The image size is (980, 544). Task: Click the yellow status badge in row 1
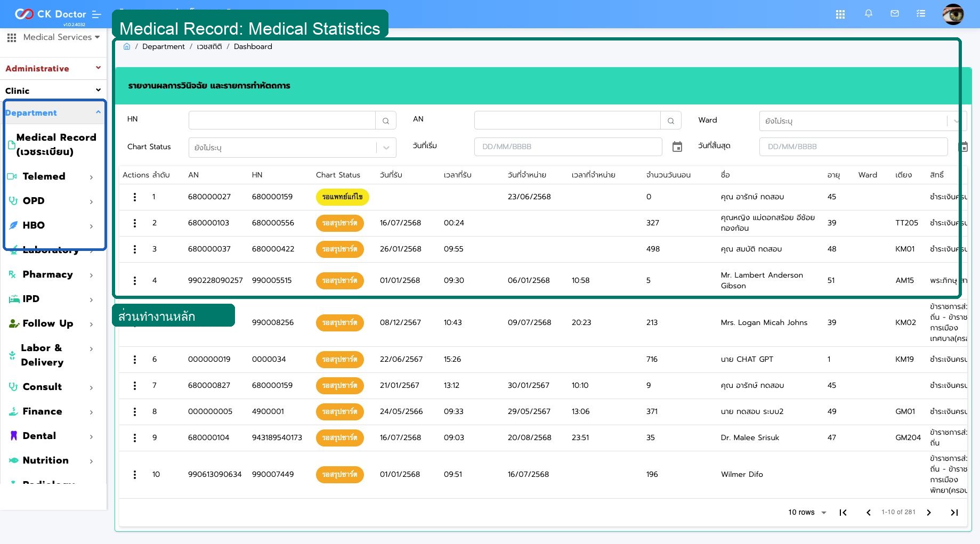click(342, 197)
